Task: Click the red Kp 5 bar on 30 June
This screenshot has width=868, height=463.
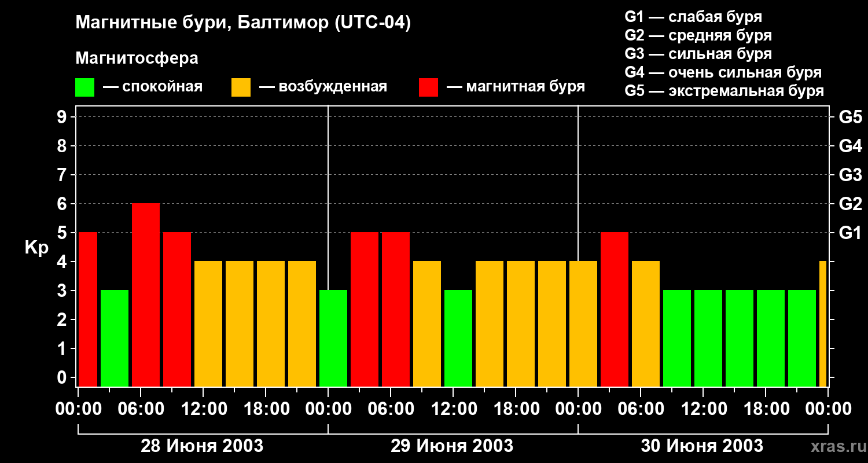Action: 615,310
